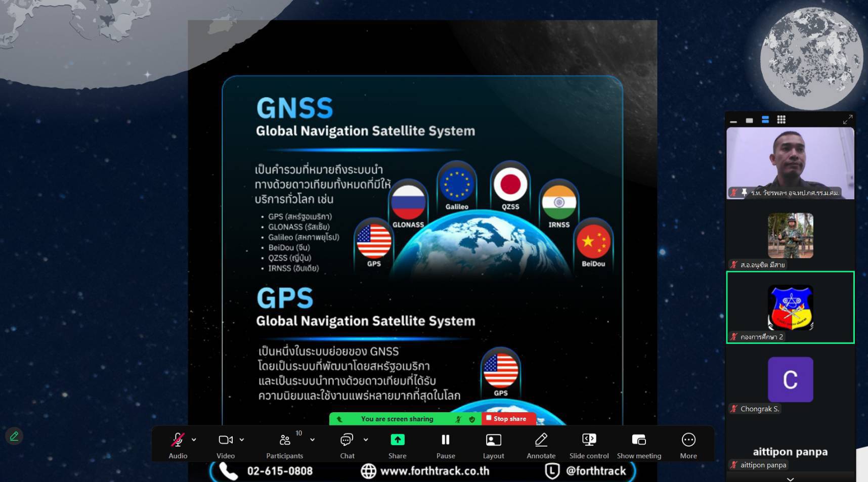The width and height of the screenshot is (868, 482).
Task: Unmute the microphone with the Audio button
Action: pos(178,441)
